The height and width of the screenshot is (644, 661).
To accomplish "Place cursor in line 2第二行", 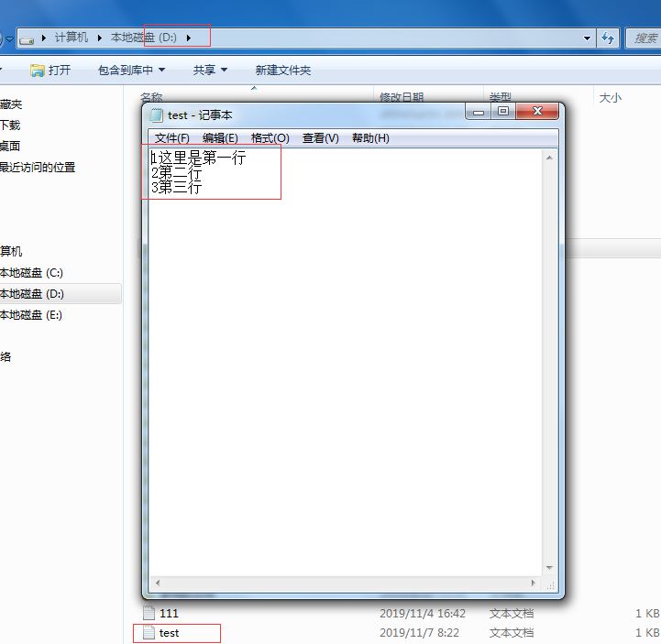I will pyautogui.click(x=177, y=172).
